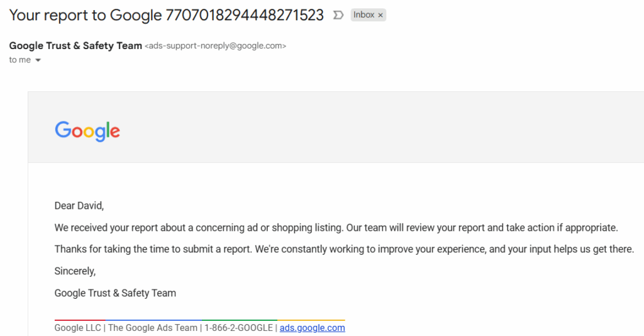Click the 1-866-2-GOOGLE phone number
Screen dimensions: 644x336
tap(238, 328)
